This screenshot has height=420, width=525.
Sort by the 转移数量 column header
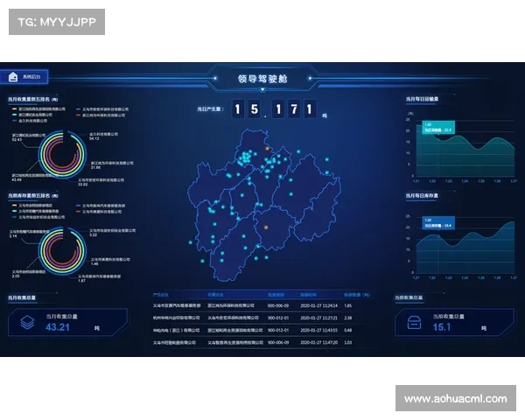click(357, 295)
